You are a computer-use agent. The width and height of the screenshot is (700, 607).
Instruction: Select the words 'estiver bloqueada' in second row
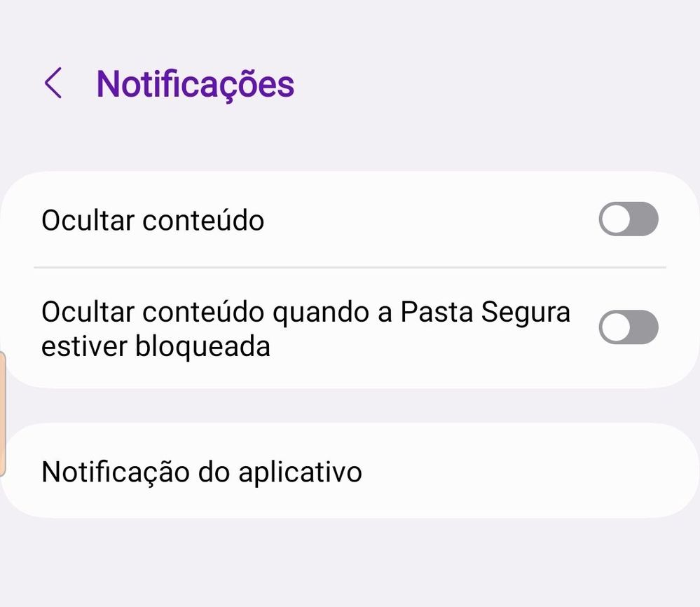(156, 346)
